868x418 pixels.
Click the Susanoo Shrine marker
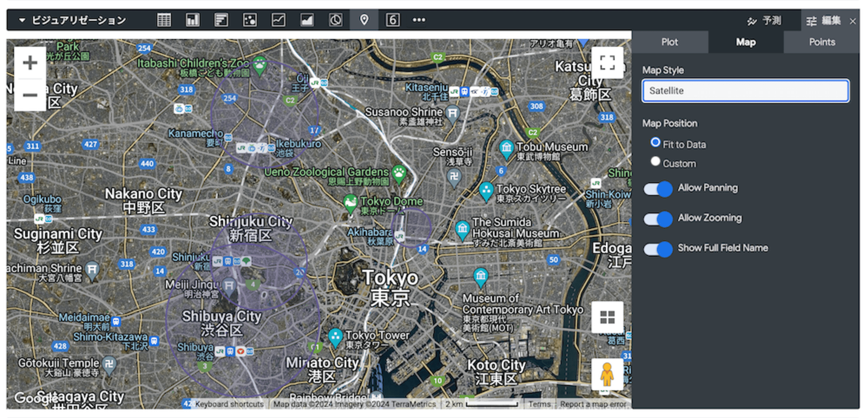(453, 113)
